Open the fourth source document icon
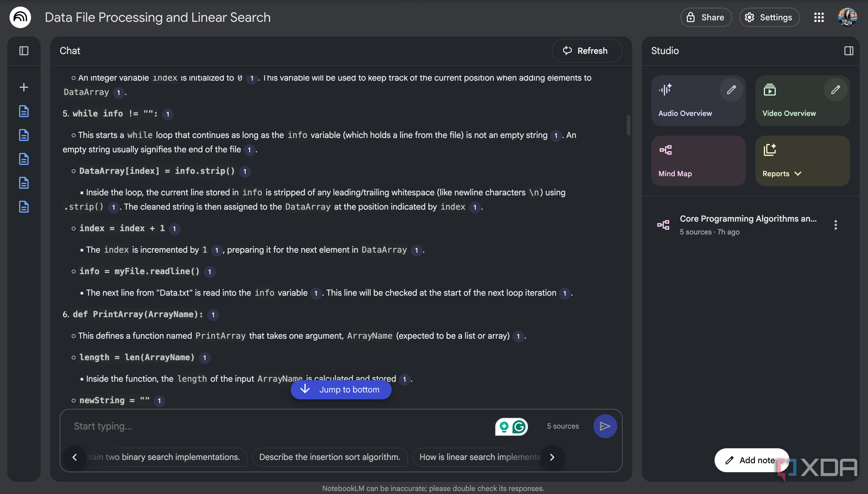The height and width of the screenshot is (494, 868). click(x=24, y=183)
